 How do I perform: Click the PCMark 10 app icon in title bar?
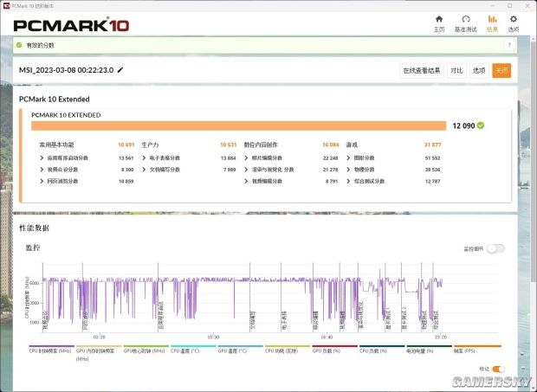(6, 6)
